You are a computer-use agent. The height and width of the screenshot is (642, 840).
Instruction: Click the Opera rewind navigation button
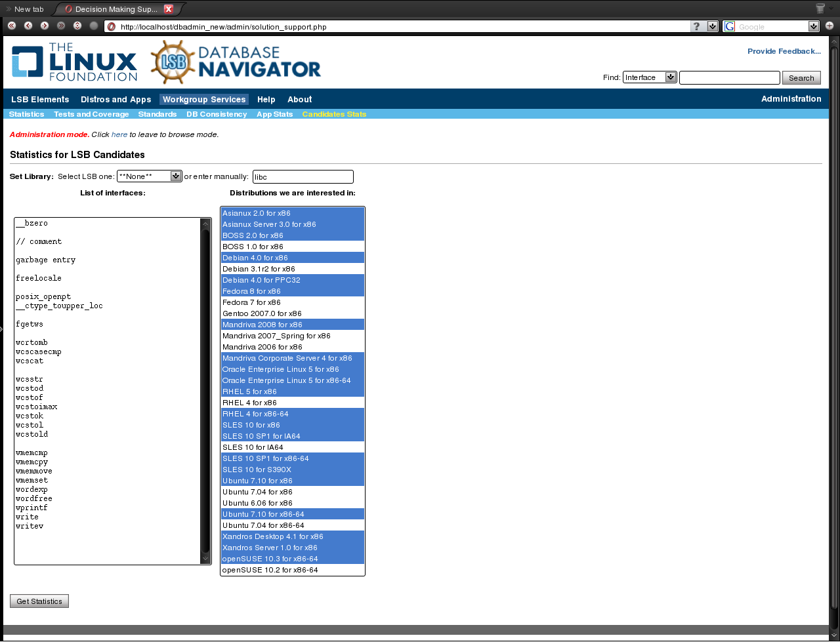[x=12, y=26]
